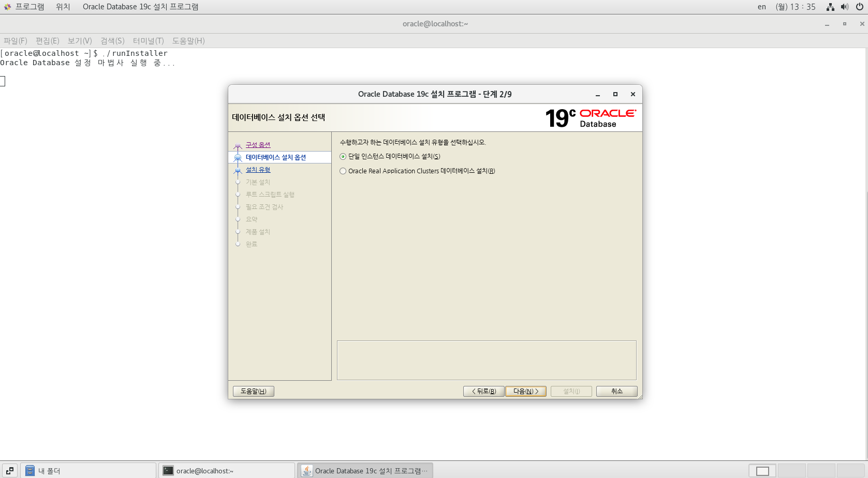Go to 구성 옵션 step link
Image resolution: width=868 pixels, height=478 pixels.
(x=258, y=145)
